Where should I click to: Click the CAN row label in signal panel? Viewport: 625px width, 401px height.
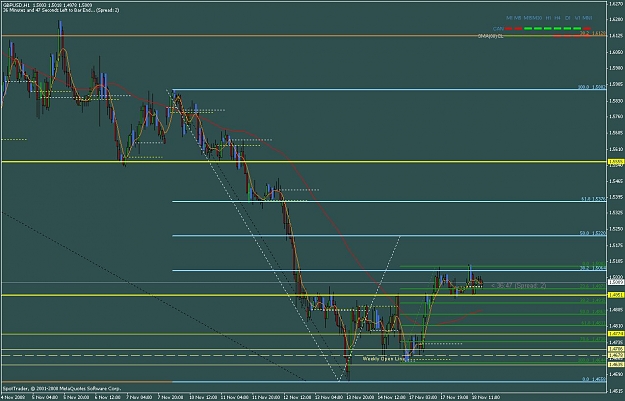click(498, 29)
